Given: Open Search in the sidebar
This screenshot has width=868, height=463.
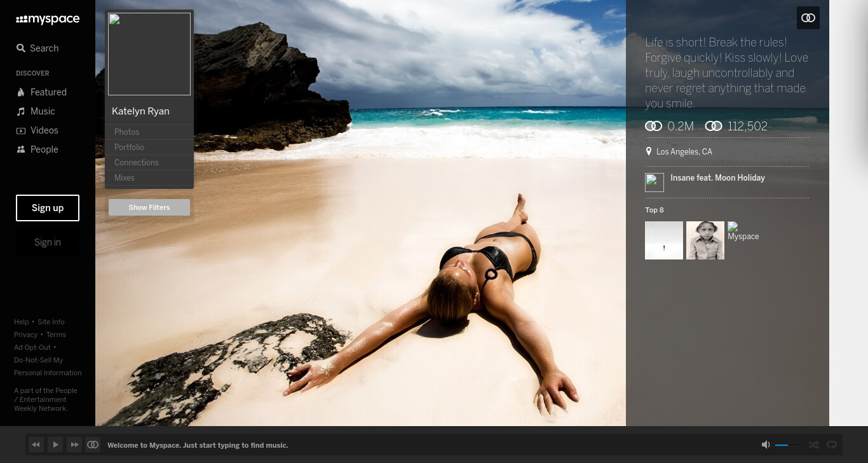Looking at the screenshot, I should 37,48.
